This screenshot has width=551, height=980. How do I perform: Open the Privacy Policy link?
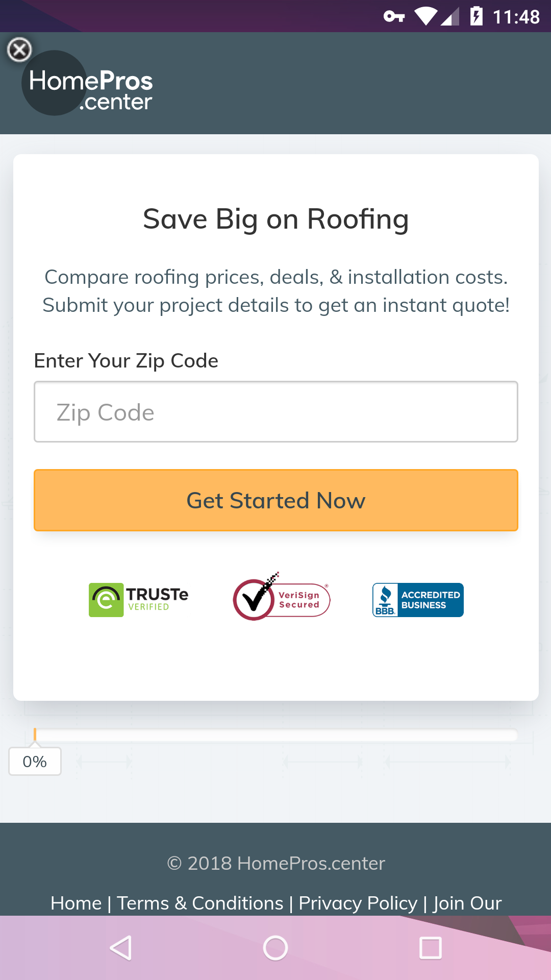(358, 903)
